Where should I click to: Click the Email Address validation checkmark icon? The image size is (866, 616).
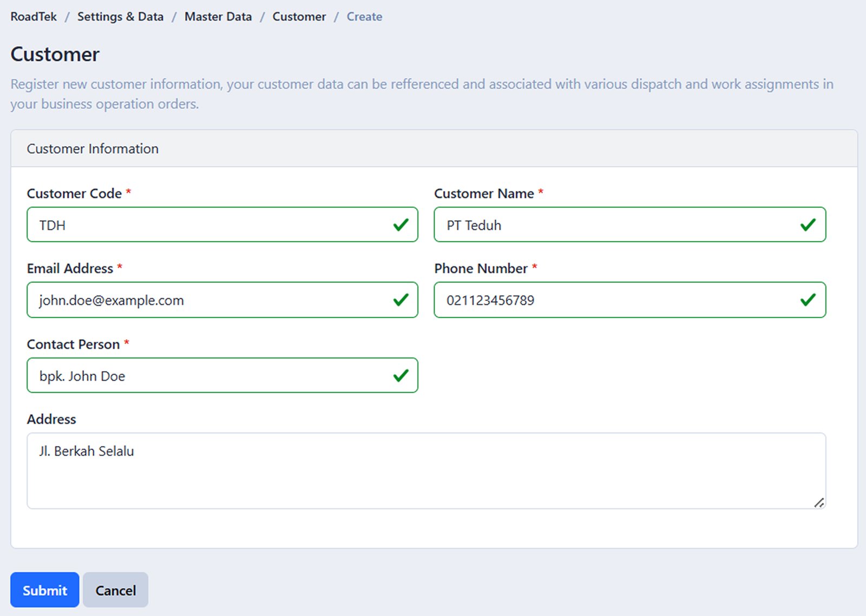coord(401,300)
